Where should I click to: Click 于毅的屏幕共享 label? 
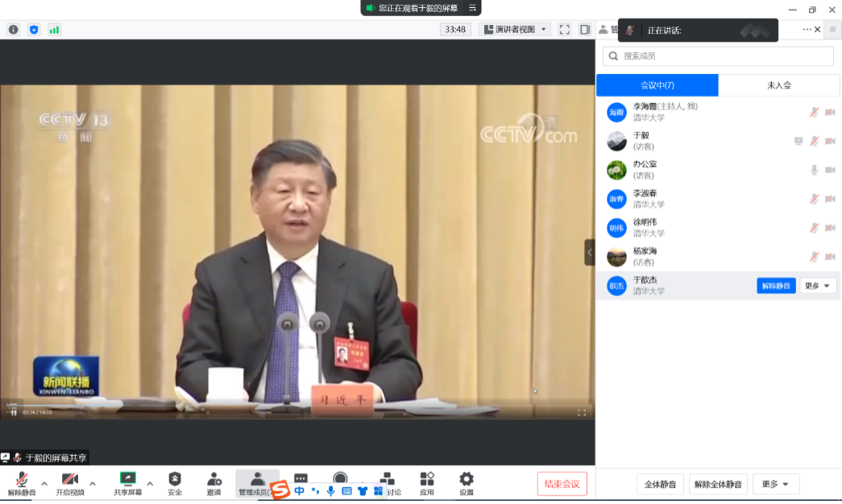point(56,458)
